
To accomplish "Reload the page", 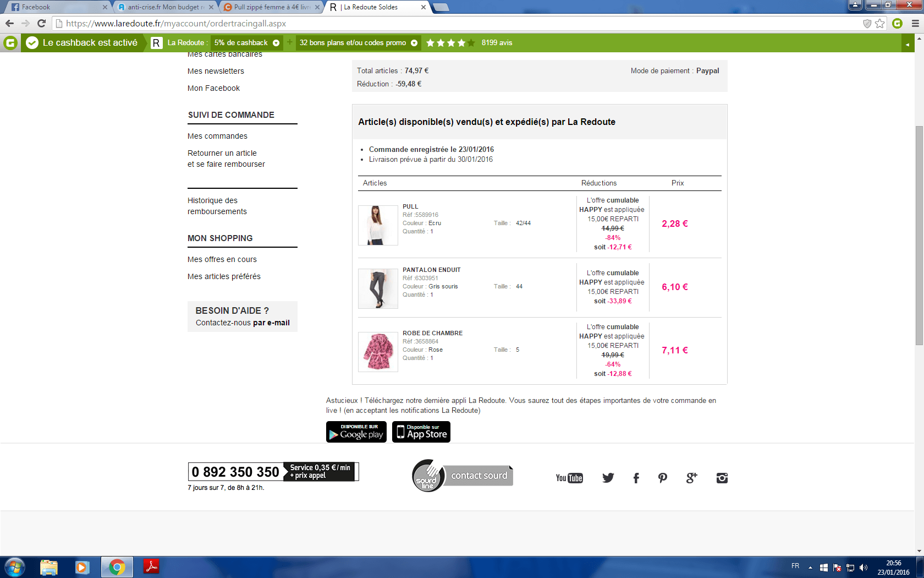I will 41,23.
